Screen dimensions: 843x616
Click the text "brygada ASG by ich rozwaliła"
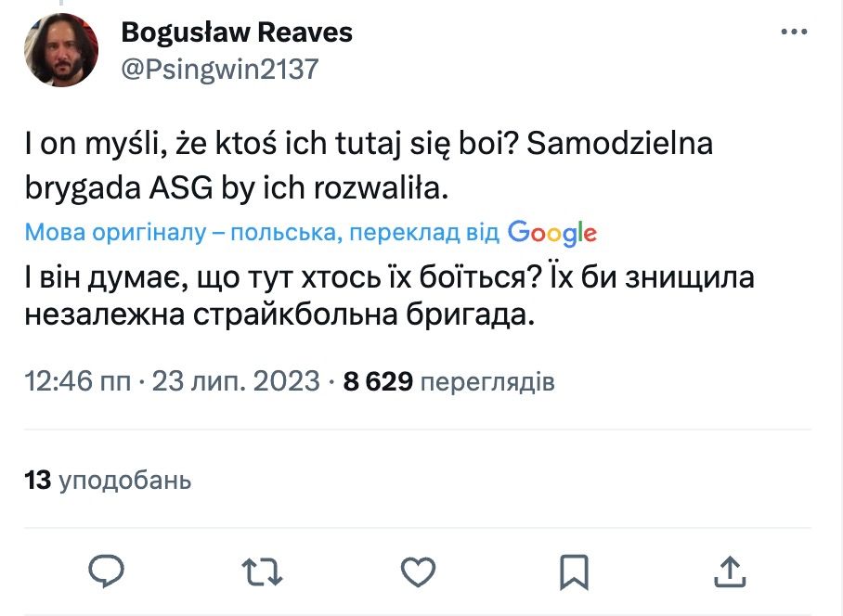tap(237, 188)
